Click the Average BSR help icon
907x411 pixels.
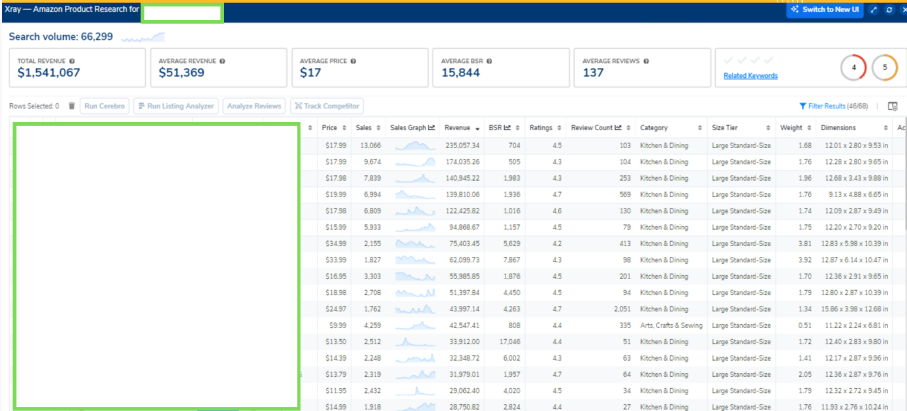[x=489, y=61]
